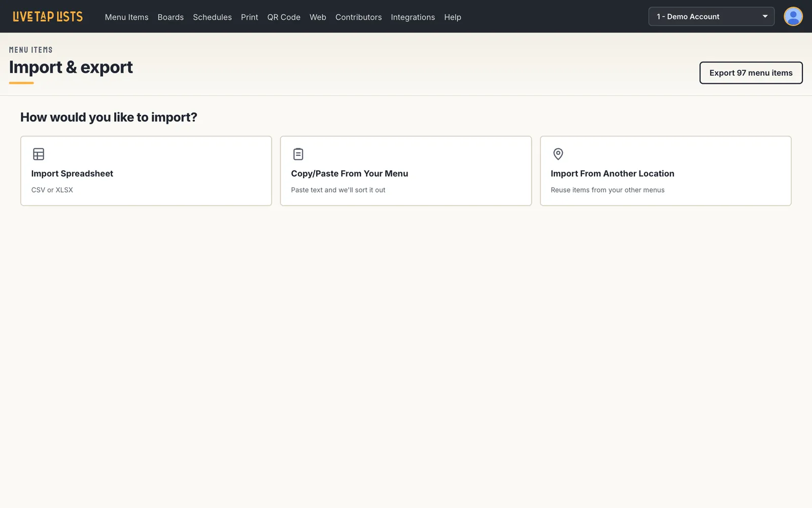Open the Help menu item
Screen dimensions: 812x508
pos(453,17)
